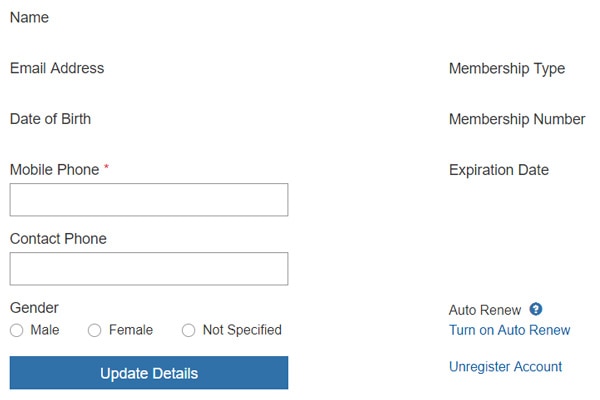This screenshot has height=400, width=600.
Task: Open the Turn on Auto Renew link
Action: click(x=509, y=330)
